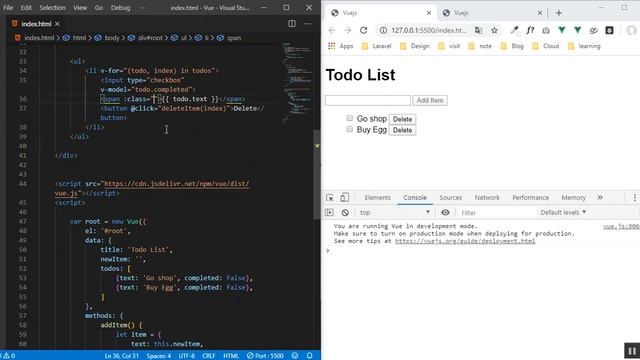The width and height of the screenshot is (640, 360).
Task: Click the Chrome address bar URL
Action: click(429, 30)
